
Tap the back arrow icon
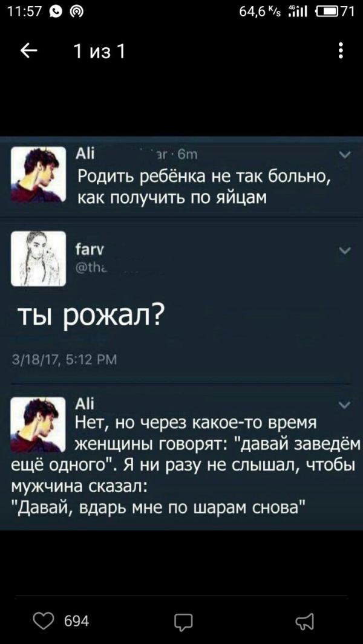click(28, 52)
